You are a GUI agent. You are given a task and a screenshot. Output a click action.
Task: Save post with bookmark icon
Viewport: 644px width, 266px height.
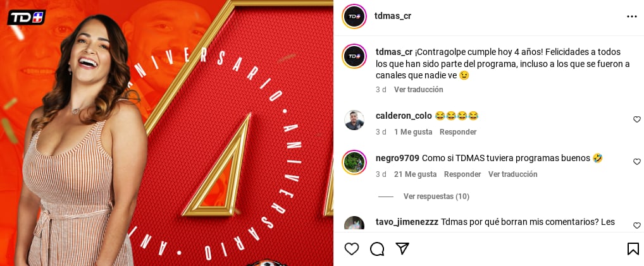[x=633, y=249]
